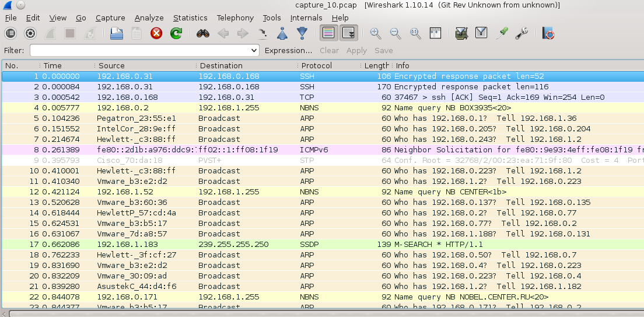Image resolution: width=644 pixels, height=317 pixels.
Task: Toggle packet list colorization
Action: [x=329, y=33]
